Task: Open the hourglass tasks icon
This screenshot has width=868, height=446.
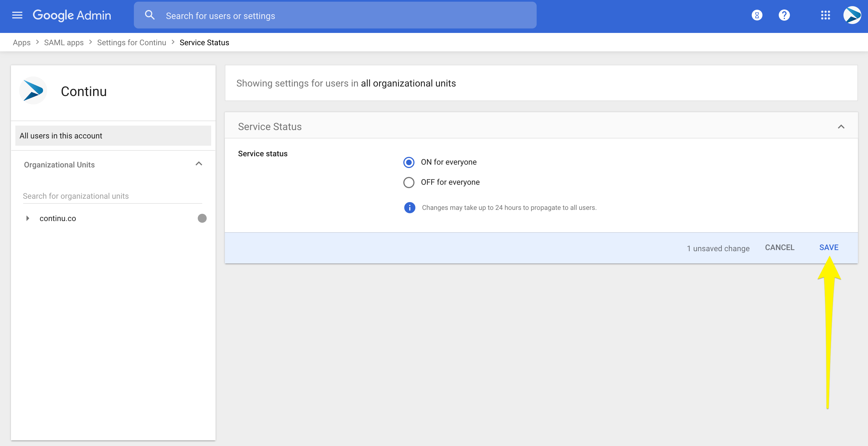Action: 757,15
